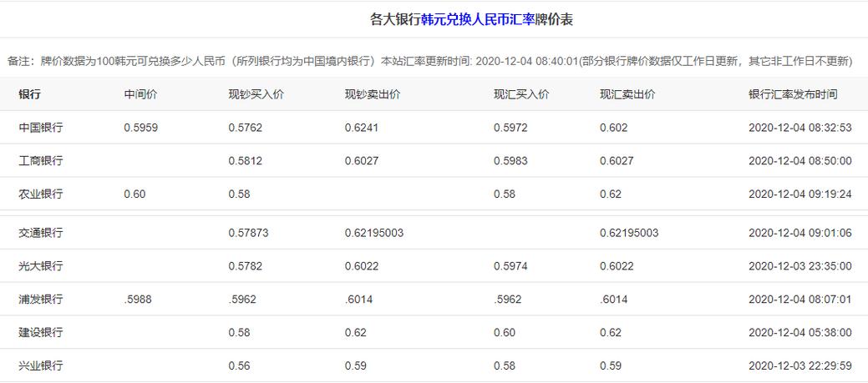Click 光大银行 现汇卖出价 value 0.6022
868x383 pixels.
(x=617, y=266)
